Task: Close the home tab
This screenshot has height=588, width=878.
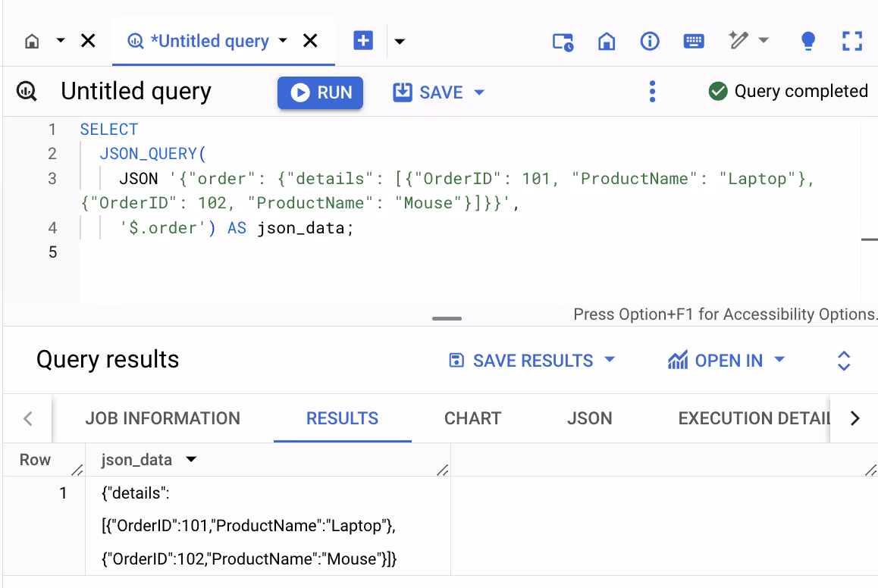Action: tap(88, 40)
